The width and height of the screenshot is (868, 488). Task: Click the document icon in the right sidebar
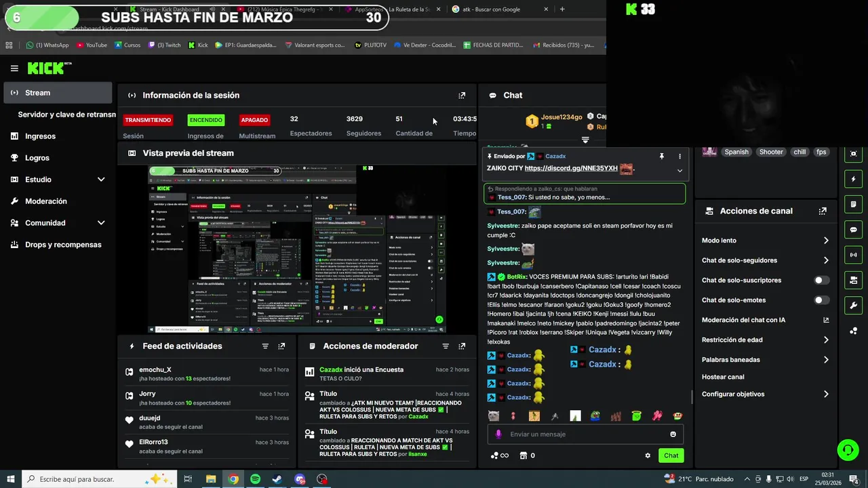[854, 205]
